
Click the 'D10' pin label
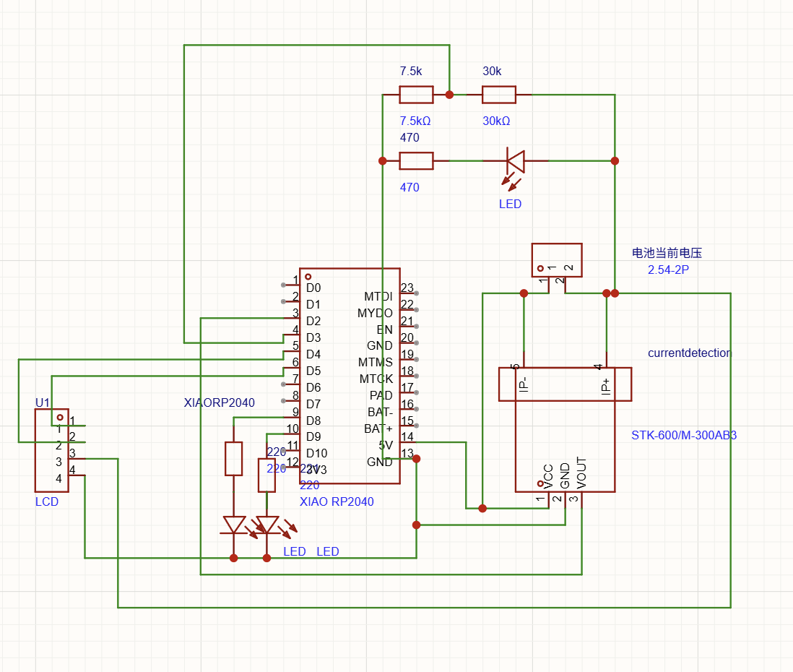(316, 453)
